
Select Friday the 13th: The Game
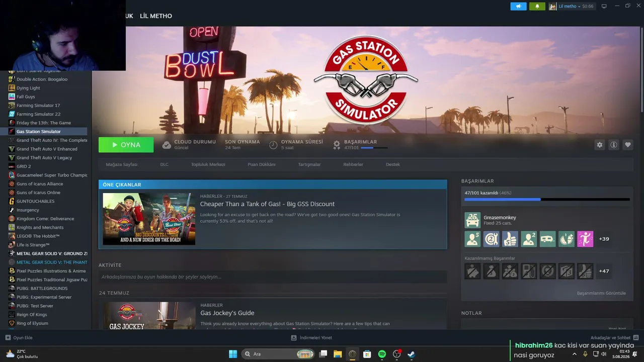tap(44, 123)
